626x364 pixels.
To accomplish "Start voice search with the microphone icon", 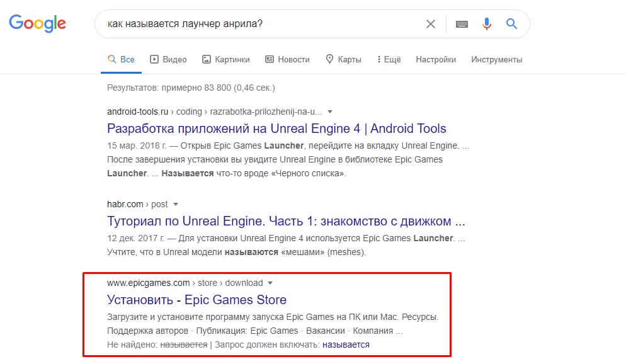I will click(x=486, y=24).
